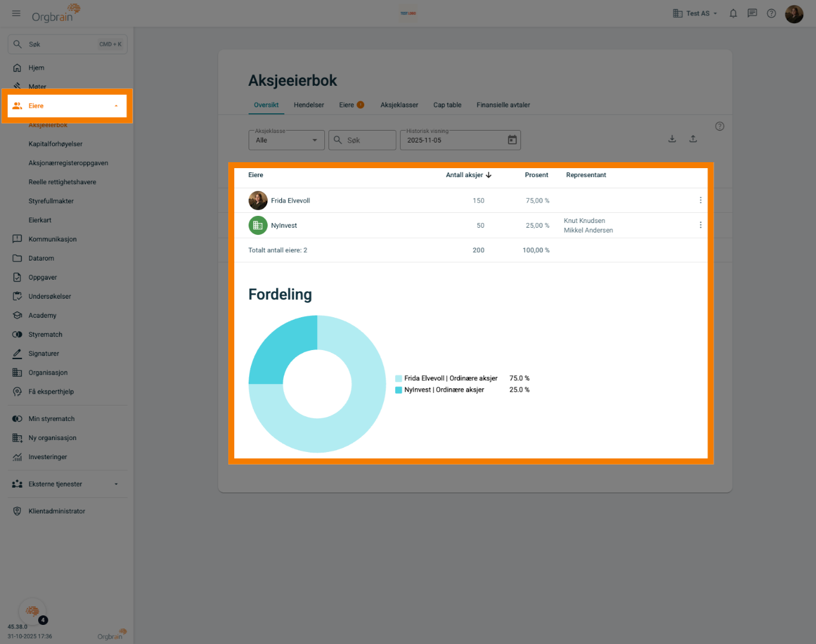Screen dimensions: 816x644
Task: Click Historisk visning date field
Action: [x=460, y=140]
